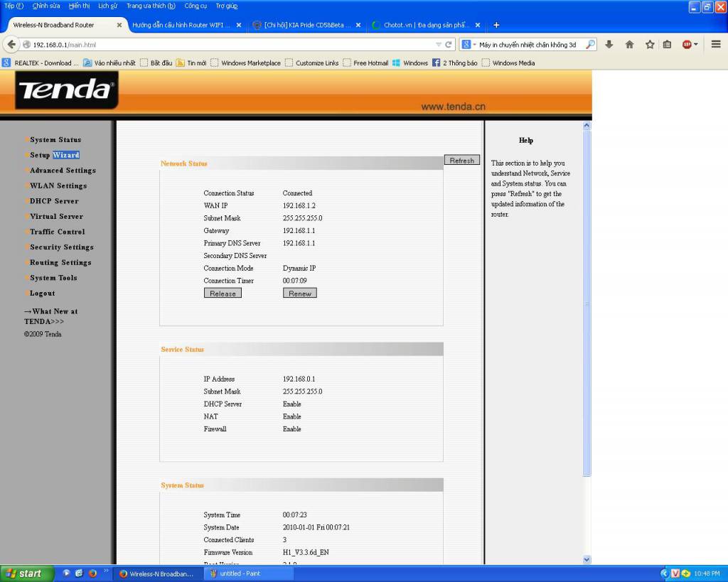Click the Renew button
This screenshot has height=582, width=728.
300,293
